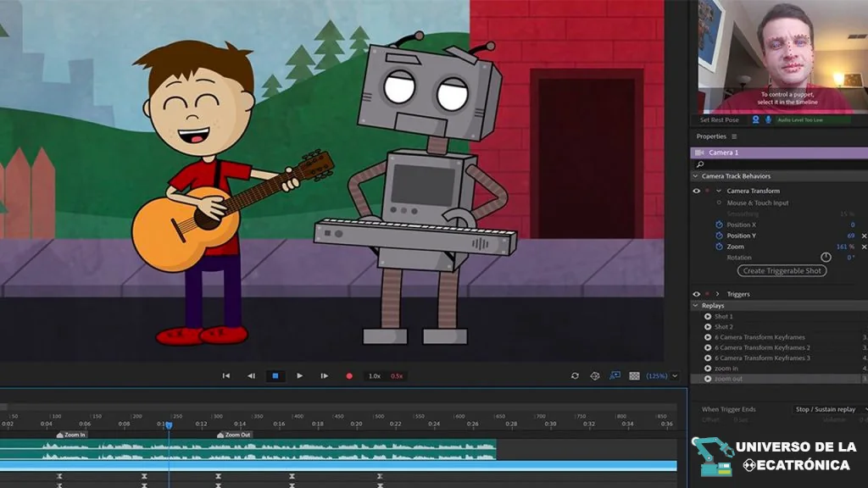Open the snapshot grid icon next to zoom percentage

tap(634, 375)
